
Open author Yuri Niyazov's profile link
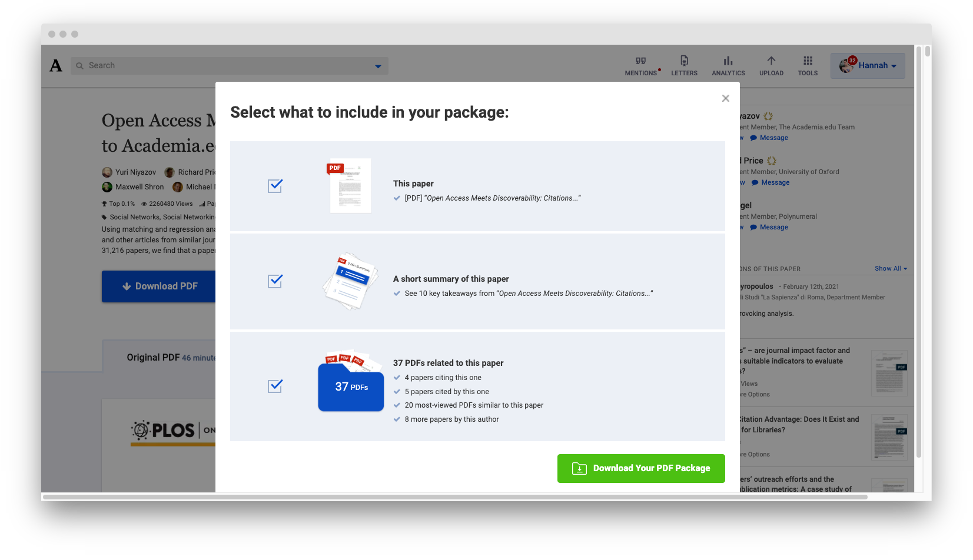point(135,172)
